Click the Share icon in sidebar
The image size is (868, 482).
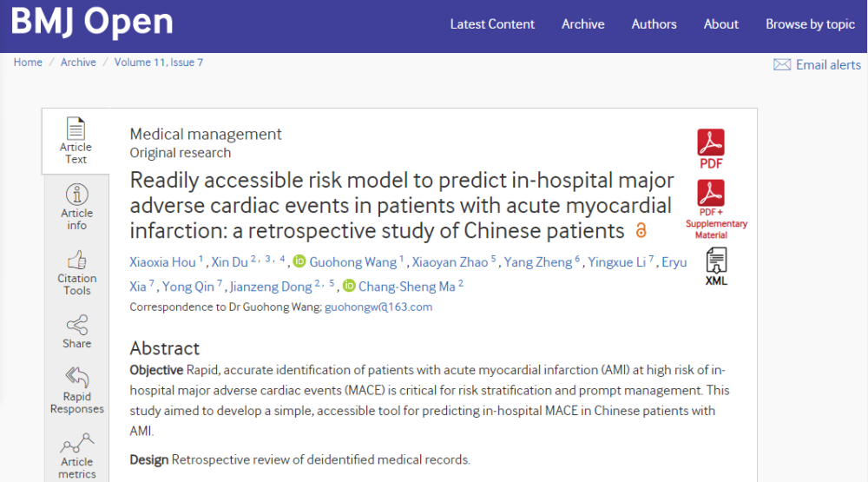tap(77, 325)
